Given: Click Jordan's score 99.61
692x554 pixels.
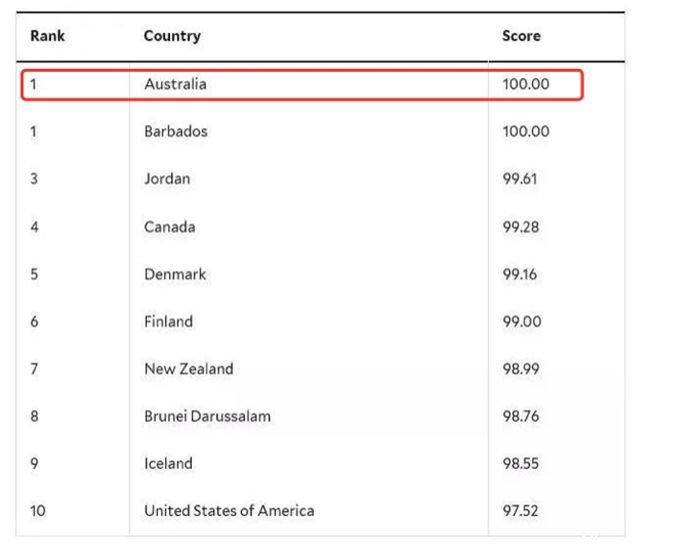Looking at the screenshot, I should tap(520, 179).
